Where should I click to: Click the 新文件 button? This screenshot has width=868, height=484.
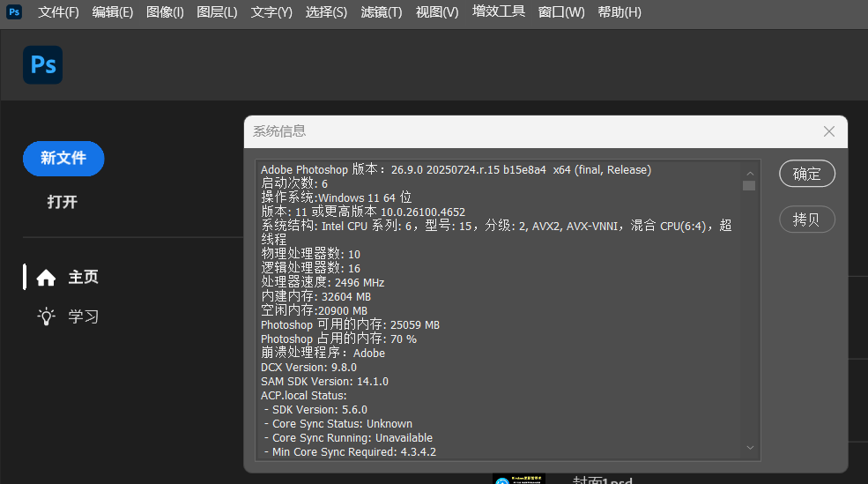[x=63, y=159]
